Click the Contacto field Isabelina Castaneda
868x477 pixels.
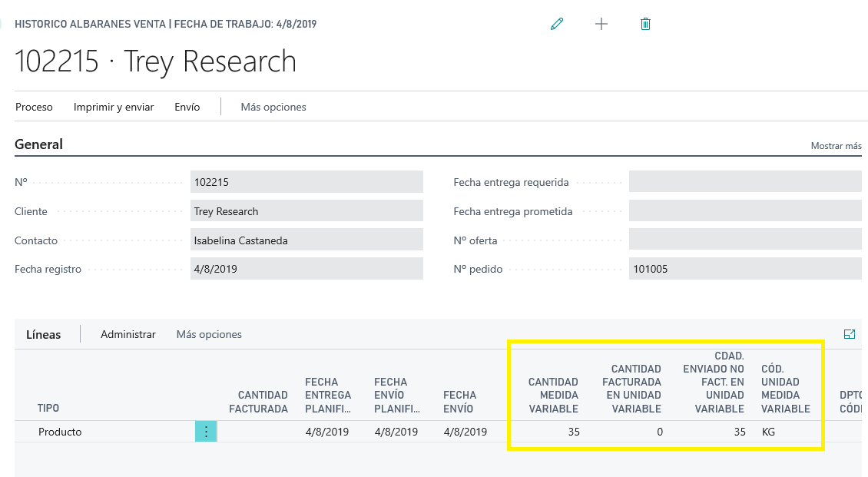[306, 240]
